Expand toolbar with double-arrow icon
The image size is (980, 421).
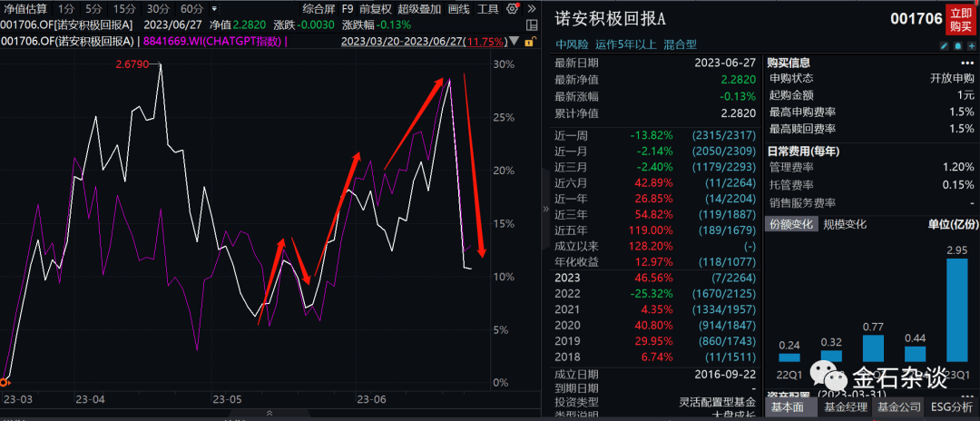(531, 9)
